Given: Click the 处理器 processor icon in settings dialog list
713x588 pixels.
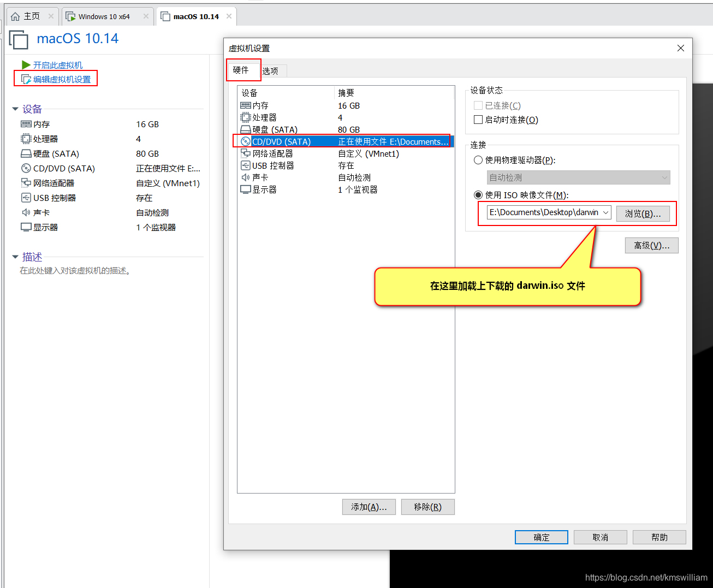Looking at the screenshot, I should 246,117.
